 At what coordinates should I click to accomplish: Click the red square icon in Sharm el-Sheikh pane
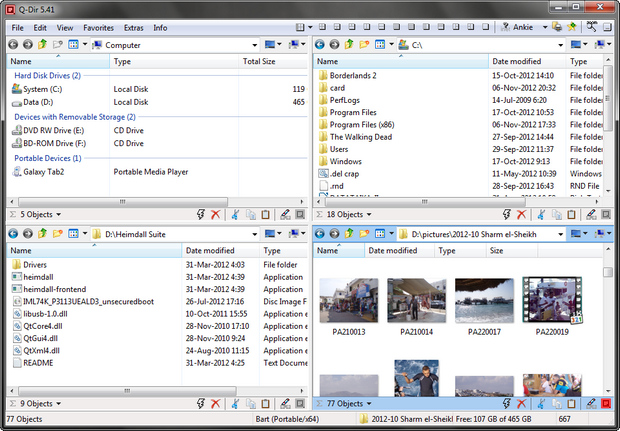point(606,403)
